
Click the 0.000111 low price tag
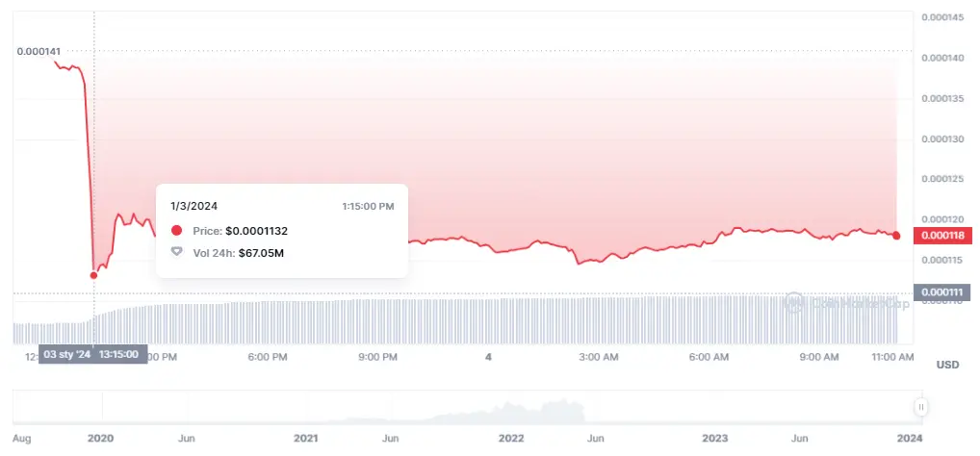pyautogui.click(x=941, y=291)
